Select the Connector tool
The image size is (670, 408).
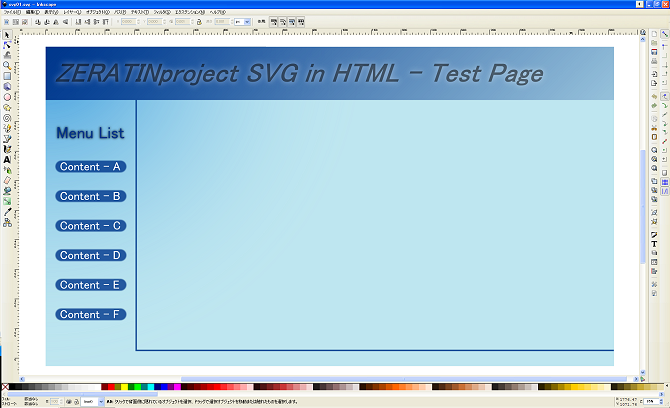tap(7, 222)
